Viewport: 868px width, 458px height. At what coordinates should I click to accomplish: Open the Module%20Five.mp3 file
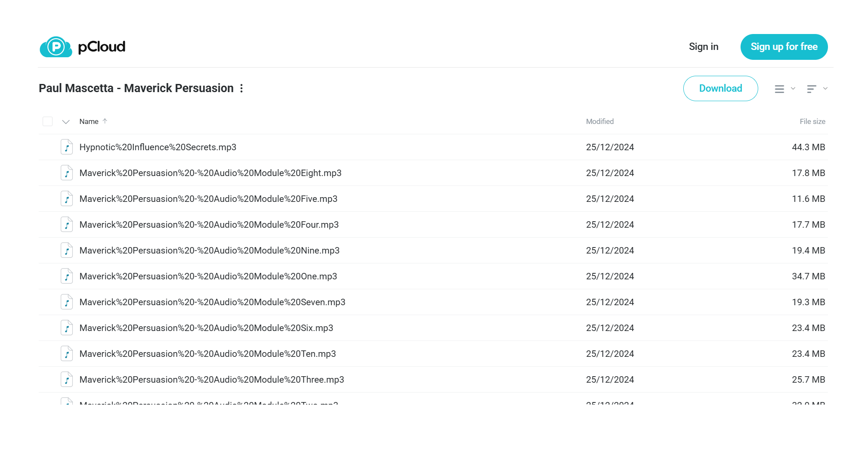pos(208,199)
